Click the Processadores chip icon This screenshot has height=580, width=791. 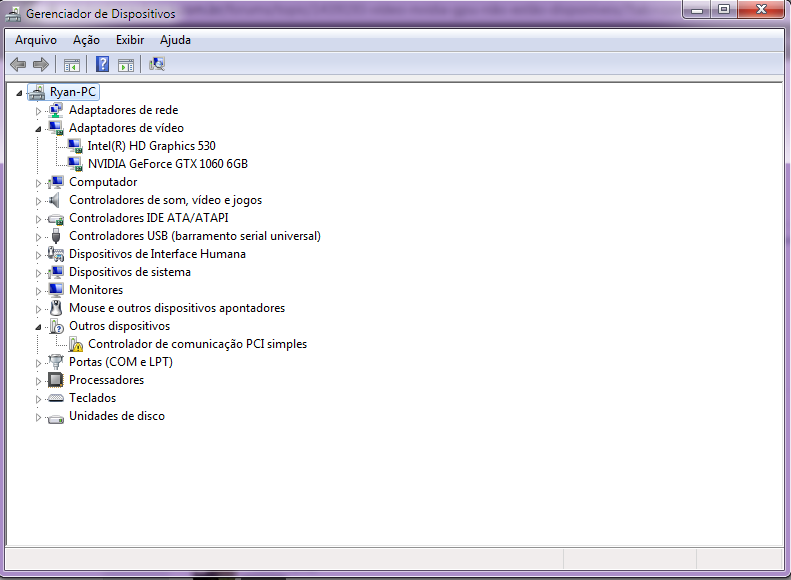[x=55, y=380]
